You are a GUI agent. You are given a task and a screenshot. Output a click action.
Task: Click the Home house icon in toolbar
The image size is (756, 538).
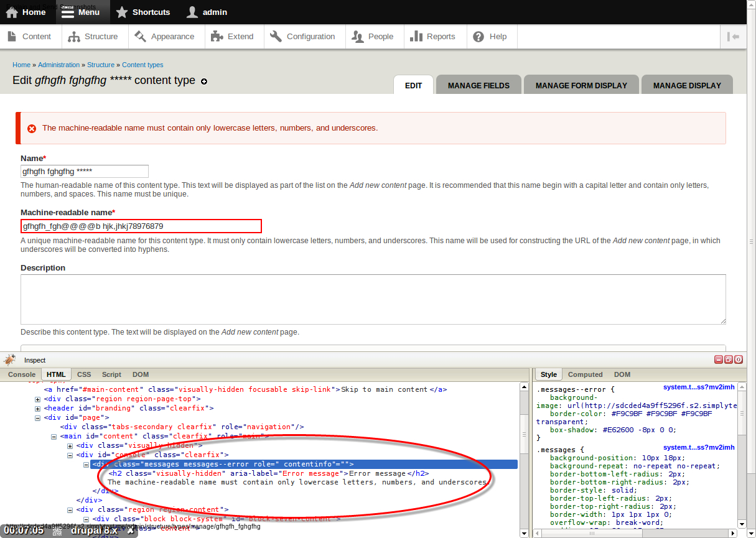pos(12,12)
